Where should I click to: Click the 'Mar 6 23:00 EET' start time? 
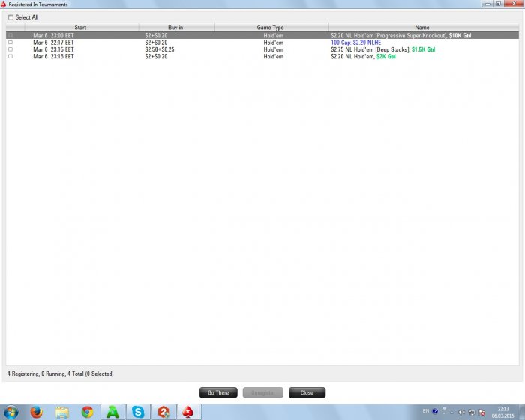tap(53, 35)
